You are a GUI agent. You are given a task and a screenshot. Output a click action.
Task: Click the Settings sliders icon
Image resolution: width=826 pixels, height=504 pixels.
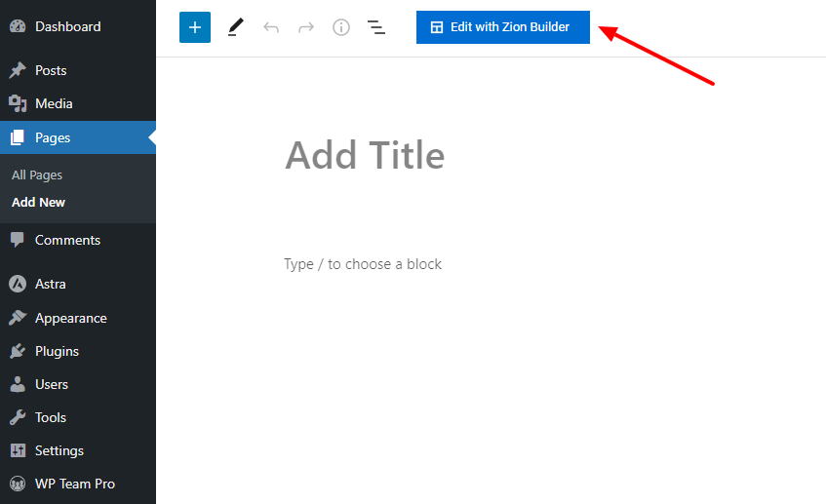[x=18, y=450]
